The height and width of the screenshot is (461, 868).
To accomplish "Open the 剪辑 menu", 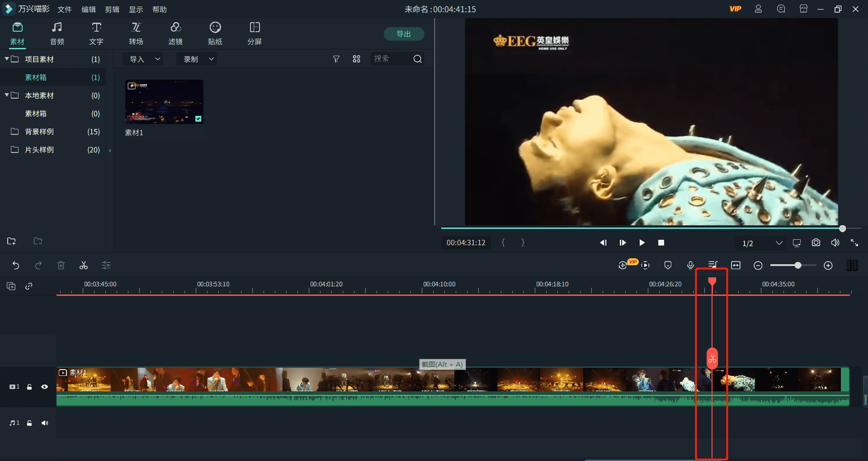I will coord(112,10).
